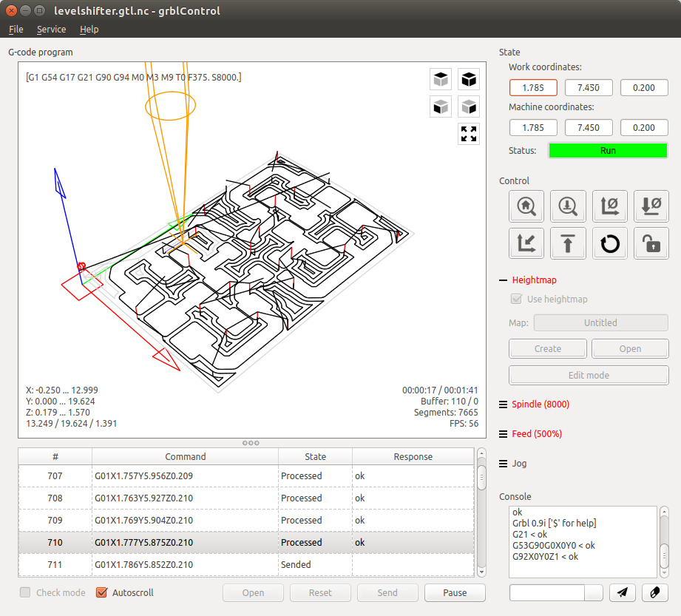Pause the running G-code program
681x616 pixels.
[x=455, y=592]
